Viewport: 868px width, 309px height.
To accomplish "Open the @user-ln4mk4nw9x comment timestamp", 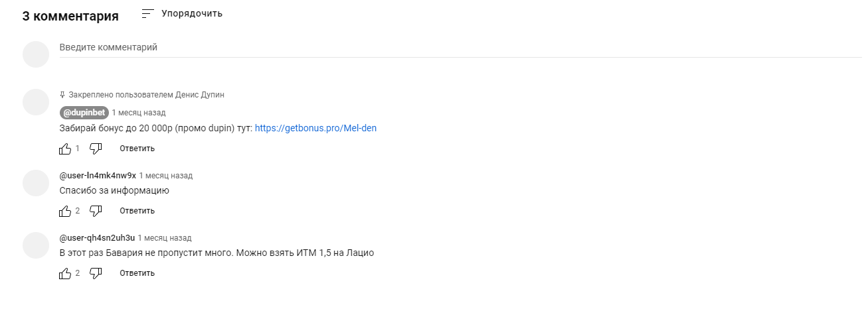I will pyautogui.click(x=166, y=176).
